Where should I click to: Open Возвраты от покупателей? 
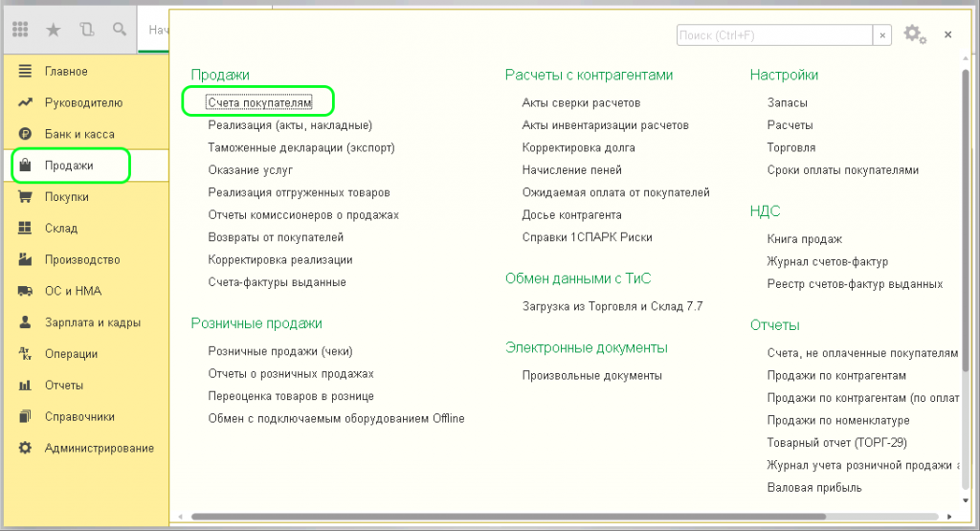tap(276, 237)
